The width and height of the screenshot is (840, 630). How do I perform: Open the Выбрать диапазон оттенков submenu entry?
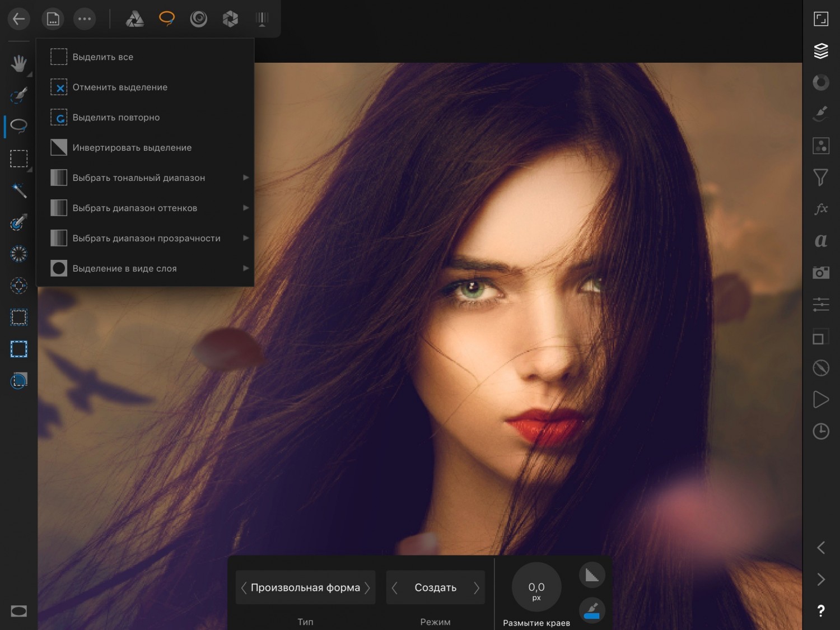coord(145,208)
